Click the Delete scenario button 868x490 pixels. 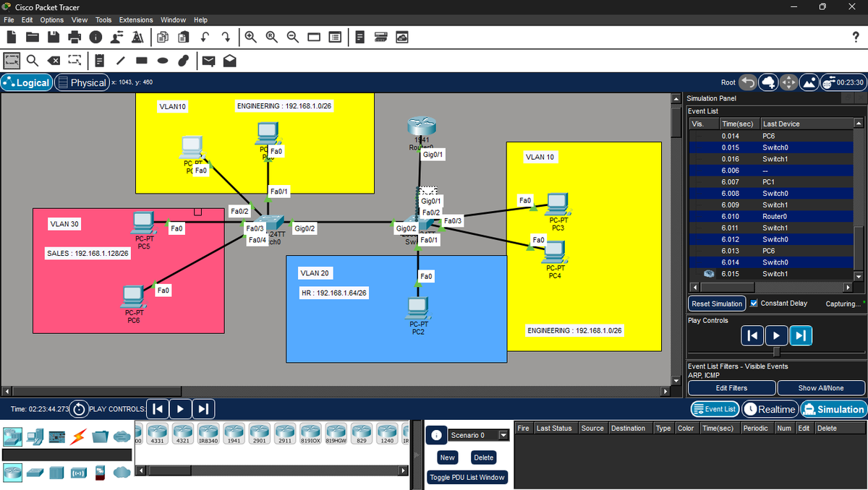[483, 457]
